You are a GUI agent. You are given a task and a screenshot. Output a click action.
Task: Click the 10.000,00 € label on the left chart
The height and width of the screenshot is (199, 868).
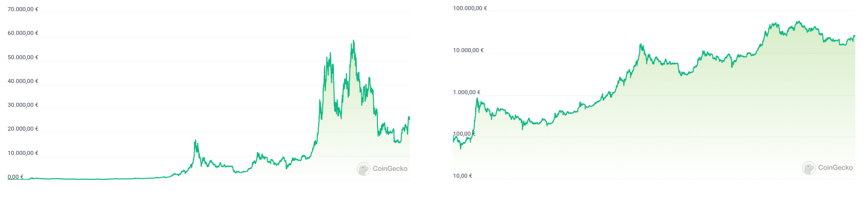(x=23, y=153)
